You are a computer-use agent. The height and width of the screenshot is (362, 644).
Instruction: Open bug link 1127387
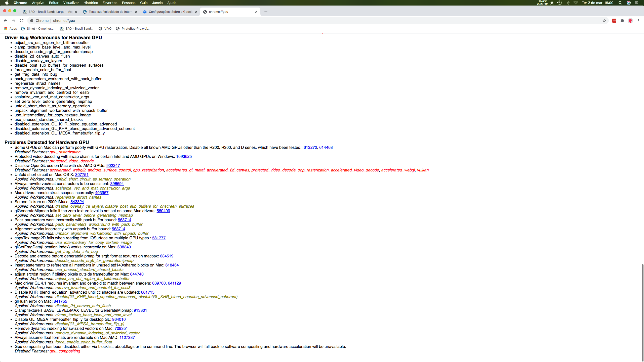click(127, 338)
